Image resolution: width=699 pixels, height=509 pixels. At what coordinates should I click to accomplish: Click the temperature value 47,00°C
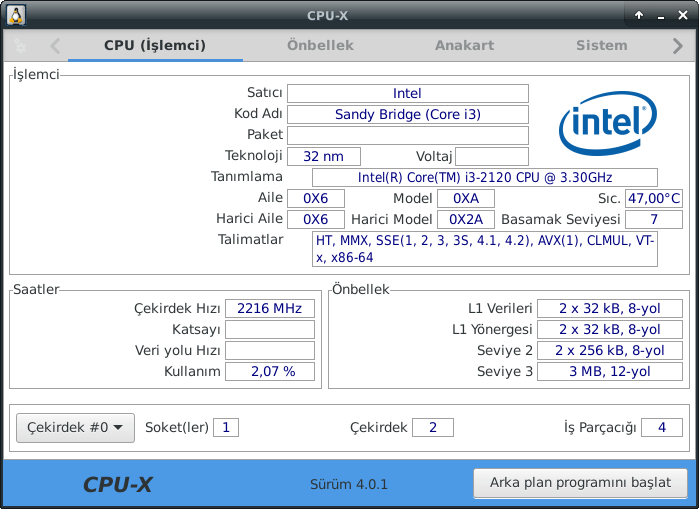coord(654,198)
